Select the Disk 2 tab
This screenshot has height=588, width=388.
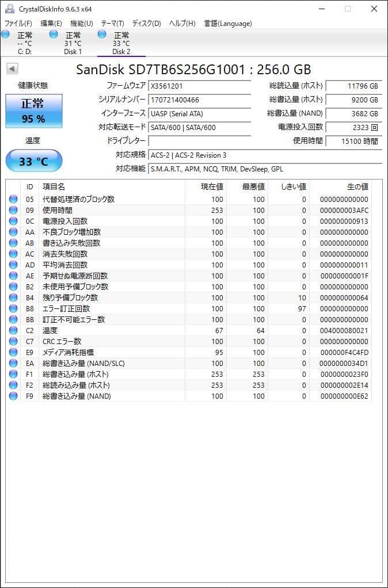(x=121, y=43)
